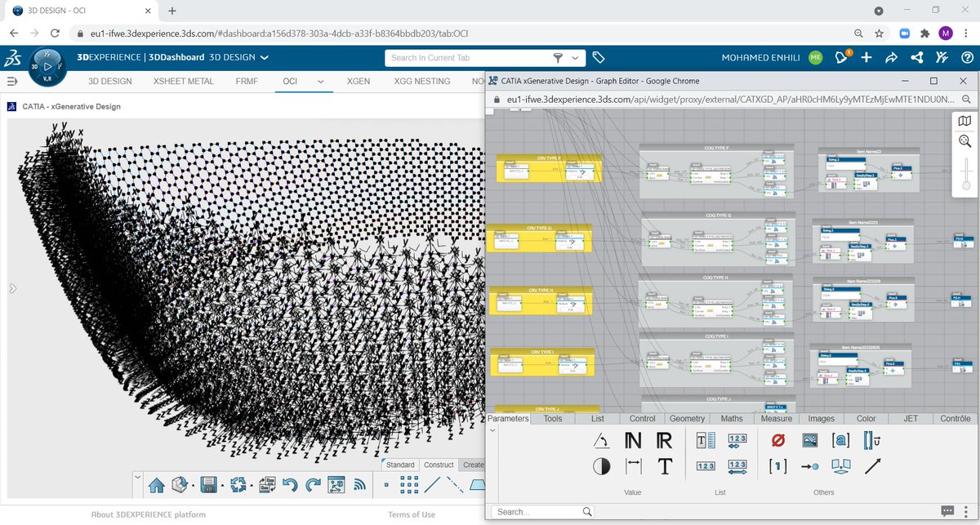Select the lower-right 123 range list icon

pyautogui.click(x=737, y=466)
